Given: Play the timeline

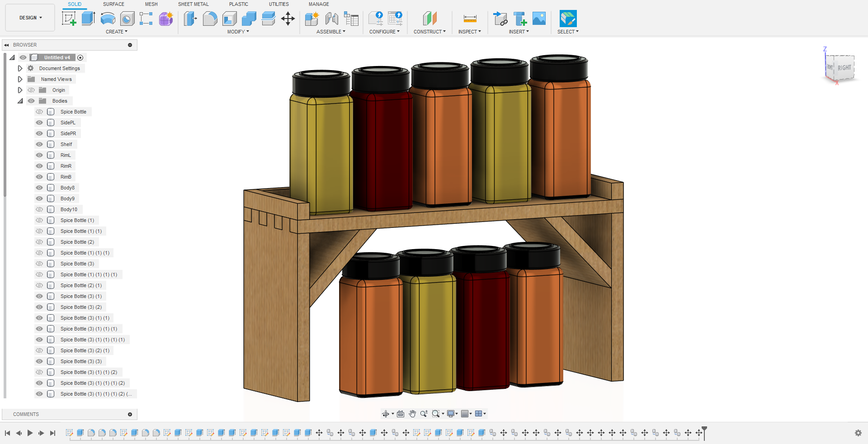Looking at the screenshot, I should (30, 433).
